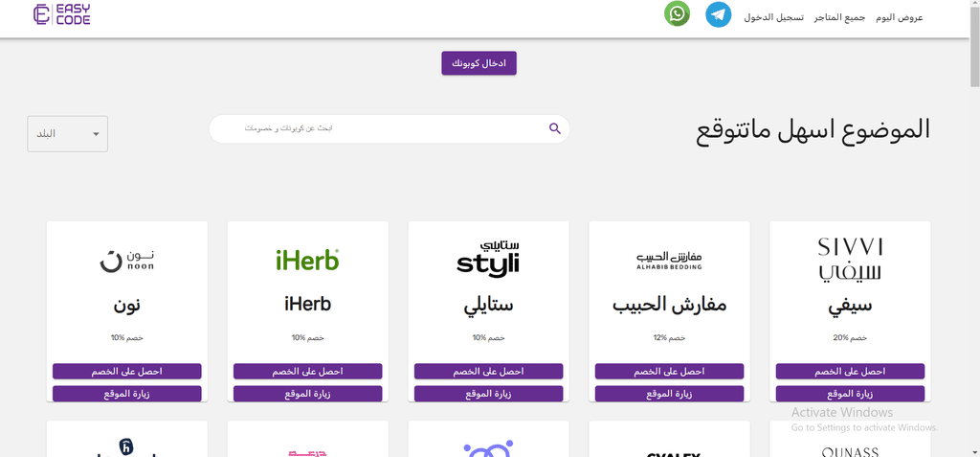980x457 pixels.
Task: Get the discount for سيفي
Action: coord(850,371)
